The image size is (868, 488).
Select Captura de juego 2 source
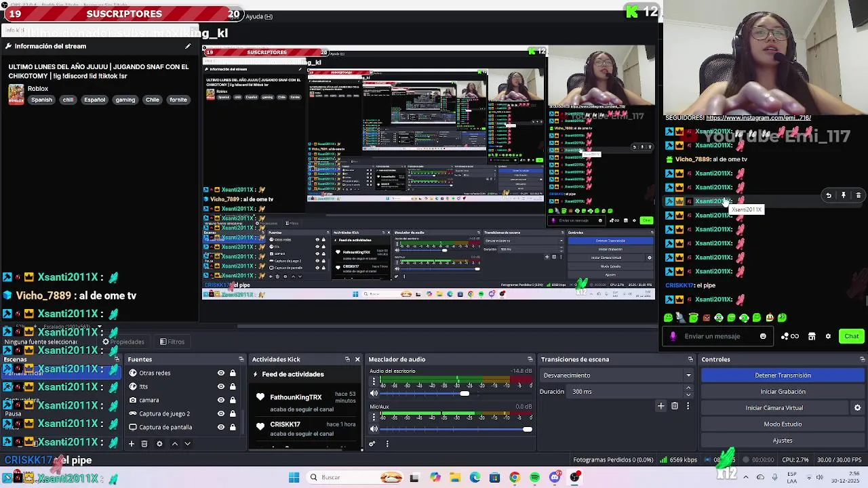(x=164, y=413)
